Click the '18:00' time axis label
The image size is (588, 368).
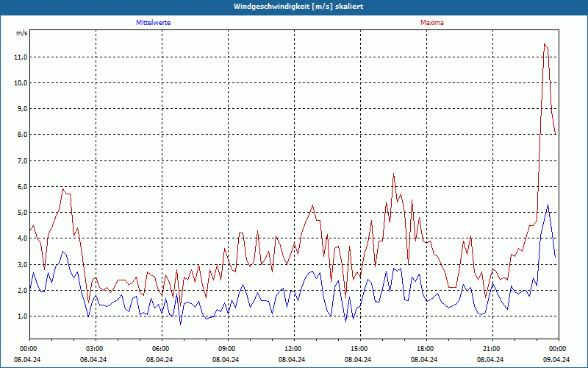pos(425,349)
